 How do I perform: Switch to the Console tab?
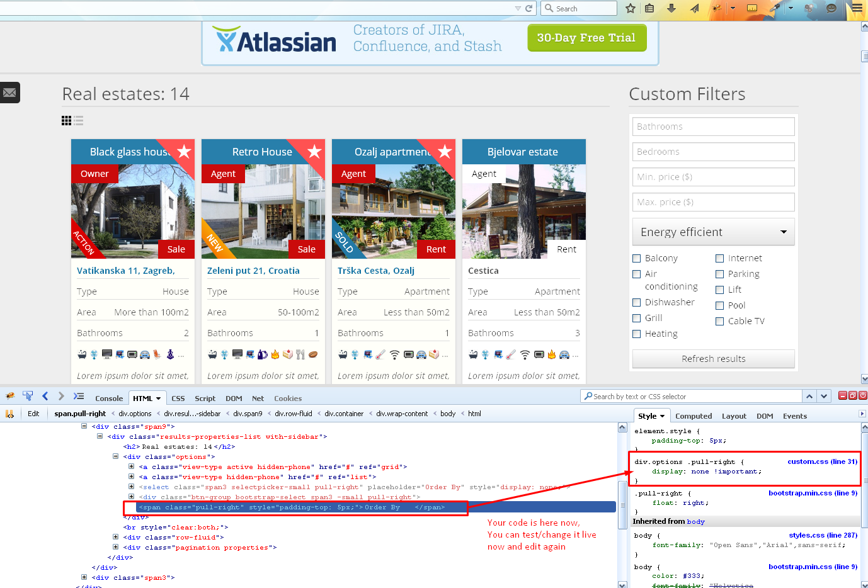coord(109,399)
